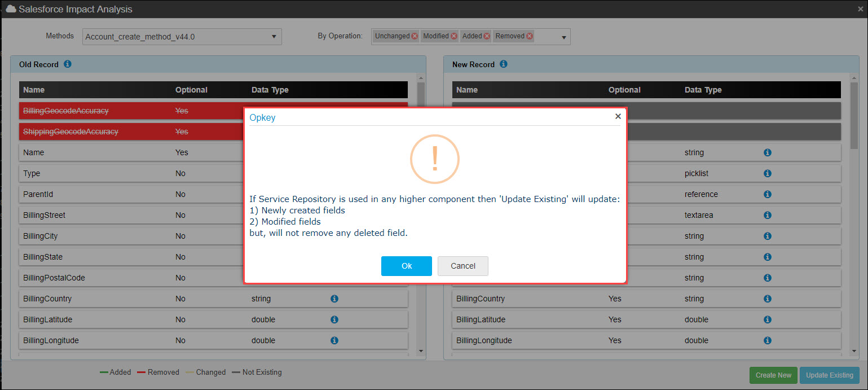Click the Added legend entry

point(115,373)
